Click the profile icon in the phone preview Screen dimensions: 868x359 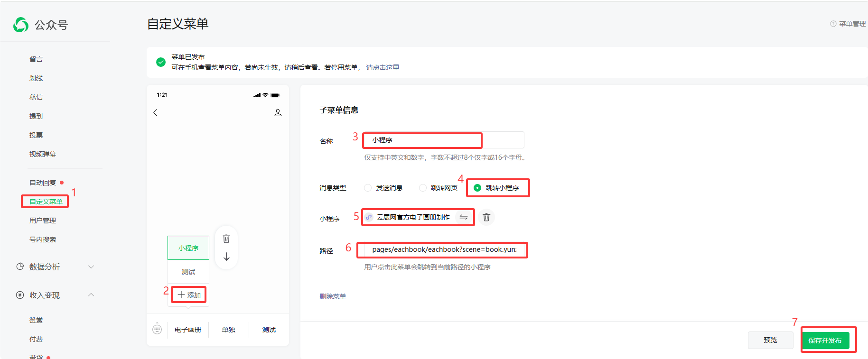coord(278,112)
